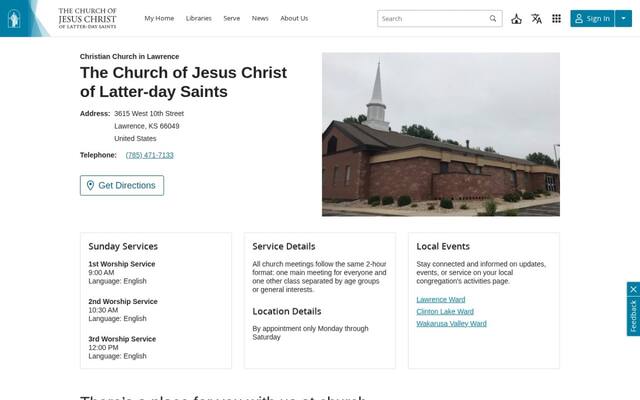Select 'Lawrence, KS 66049' address line
Image resolution: width=640 pixels, height=400 pixels.
pyautogui.click(x=147, y=126)
